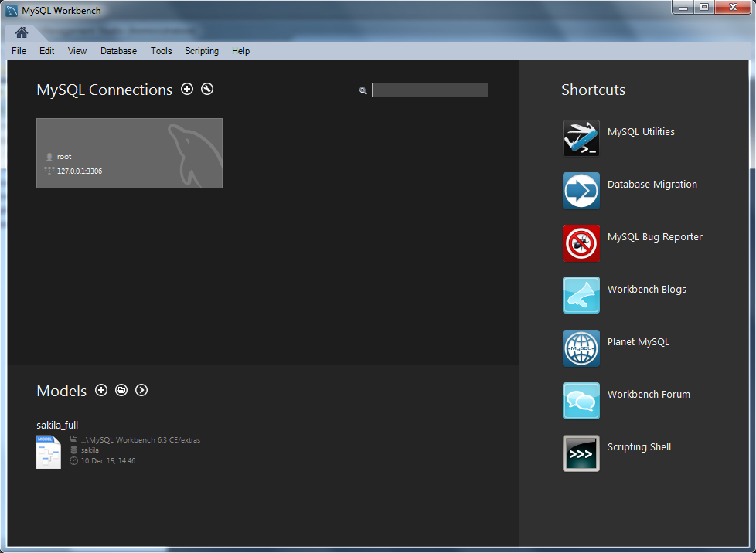
Task: Open an existing model via folder icon
Action: pos(121,390)
